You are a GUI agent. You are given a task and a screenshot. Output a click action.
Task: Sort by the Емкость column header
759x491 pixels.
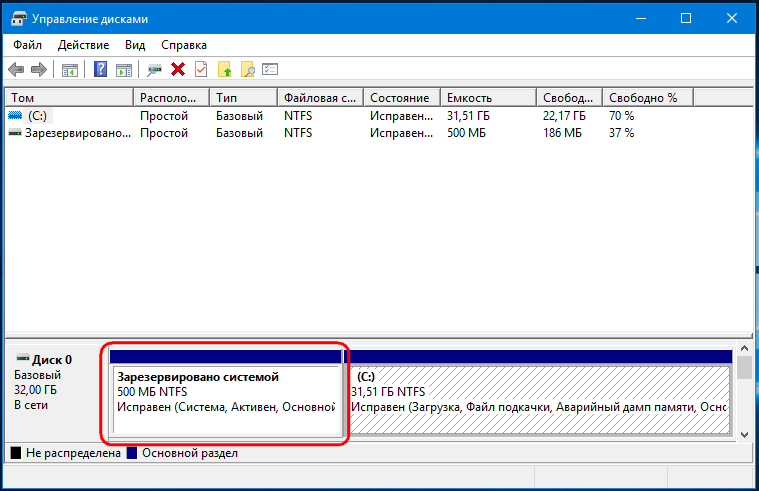point(488,98)
